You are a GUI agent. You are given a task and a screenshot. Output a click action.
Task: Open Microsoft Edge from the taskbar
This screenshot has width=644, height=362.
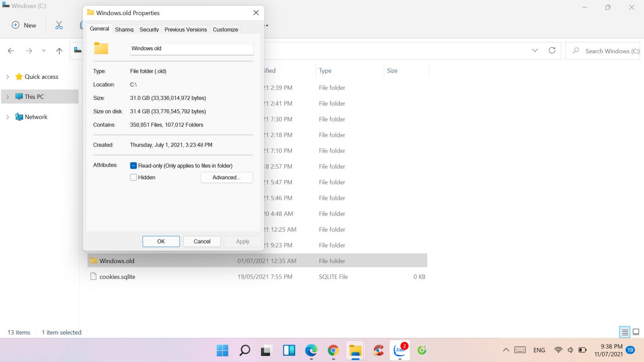[x=311, y=350]
